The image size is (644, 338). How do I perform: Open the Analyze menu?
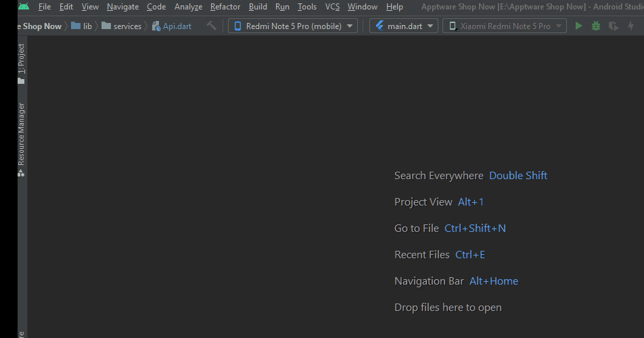coord(188,7)
